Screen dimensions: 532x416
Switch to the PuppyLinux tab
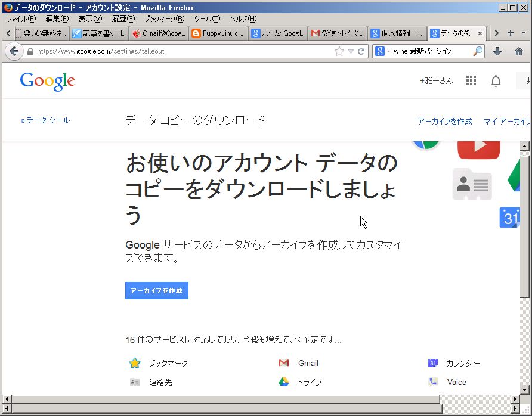coord(218,33)
